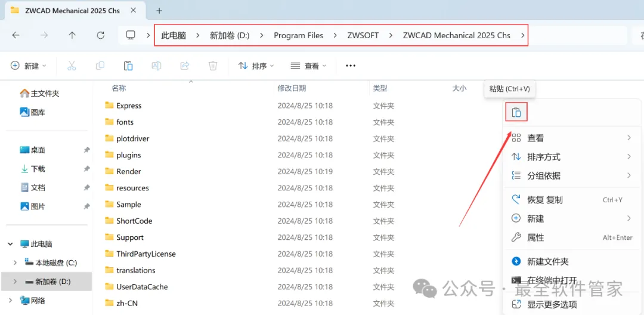Screen dimensions: 644x315
Task: Click the Back navigation arrow
Action: pos(16,35)
